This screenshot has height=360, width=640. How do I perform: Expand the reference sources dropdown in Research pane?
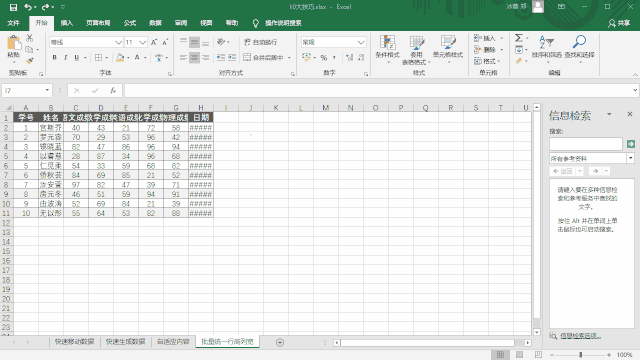point(631,158)
